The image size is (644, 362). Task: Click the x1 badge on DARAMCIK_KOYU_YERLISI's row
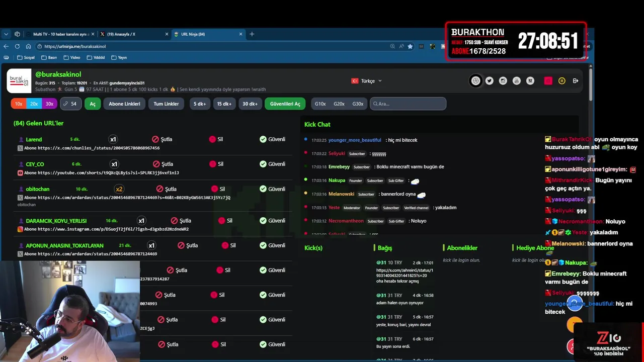click(141, 221)
